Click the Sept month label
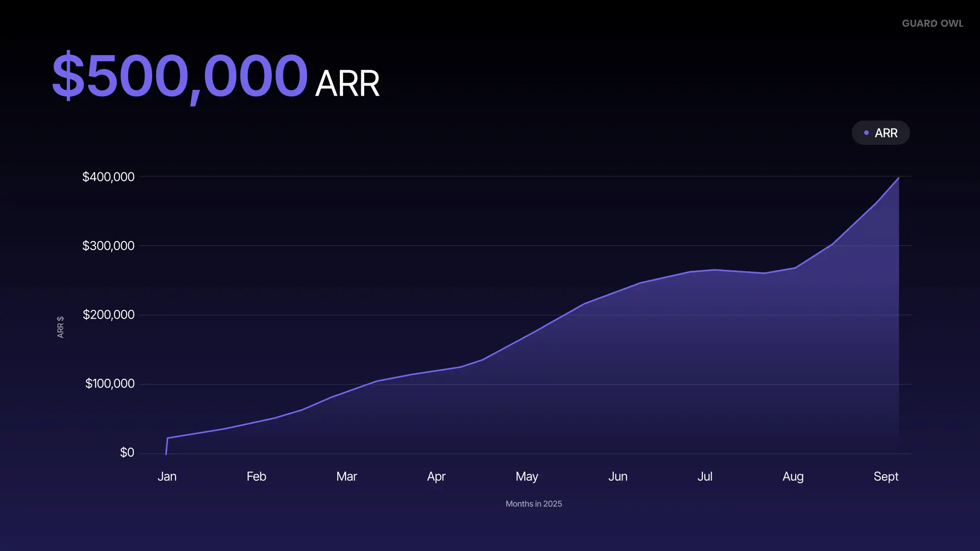Screen dimensions: 980x551 tap(886, 476)
